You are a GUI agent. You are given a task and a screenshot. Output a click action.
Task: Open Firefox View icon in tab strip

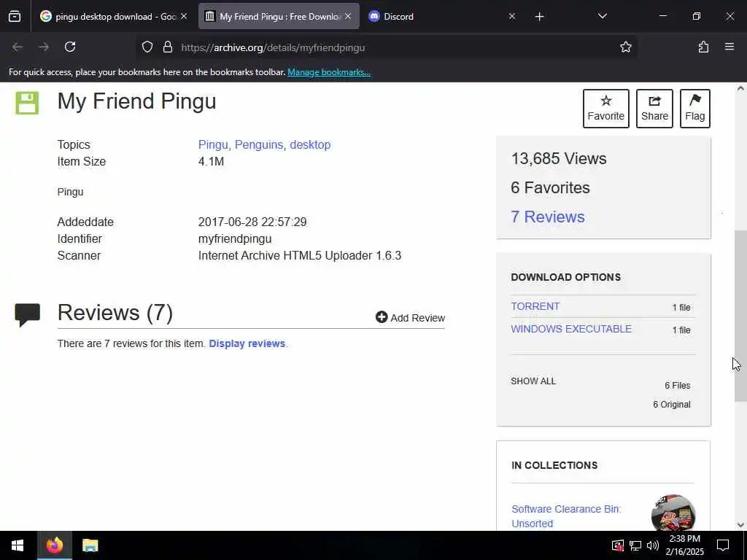click(15, 17)
